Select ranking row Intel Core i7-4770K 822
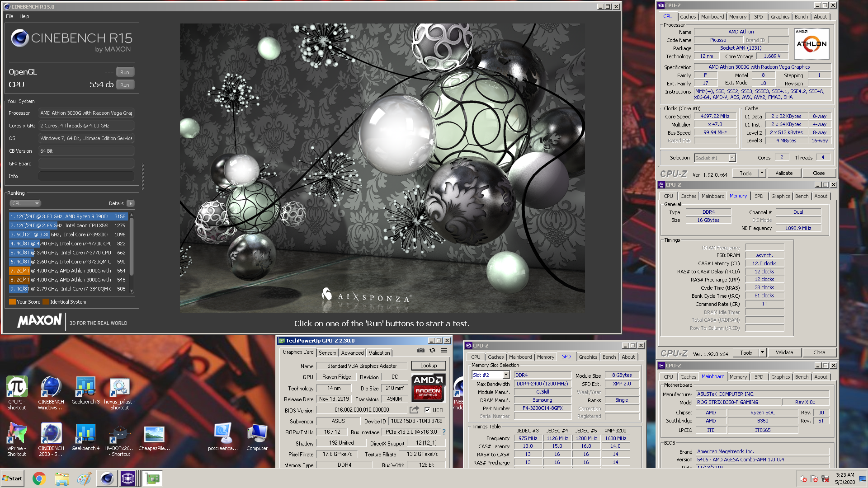The width and height of the screenshot is (868, 488). point(68,244)
